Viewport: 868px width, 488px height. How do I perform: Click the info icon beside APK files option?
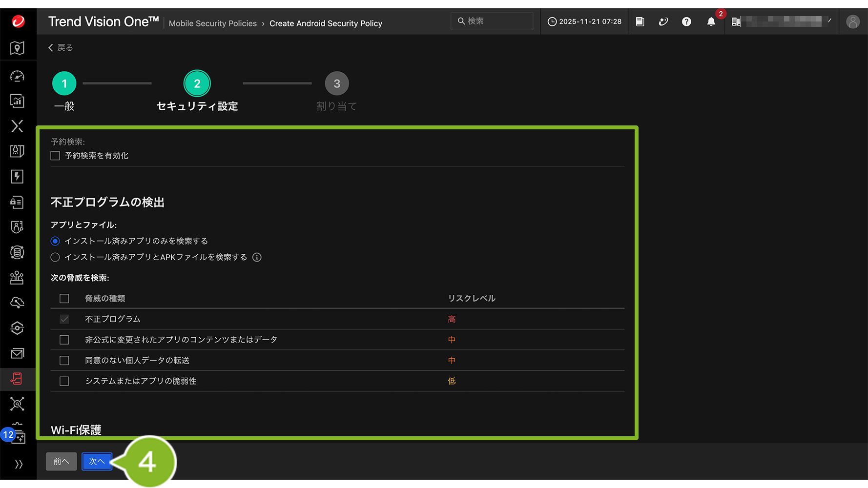(x=257, y=257)
